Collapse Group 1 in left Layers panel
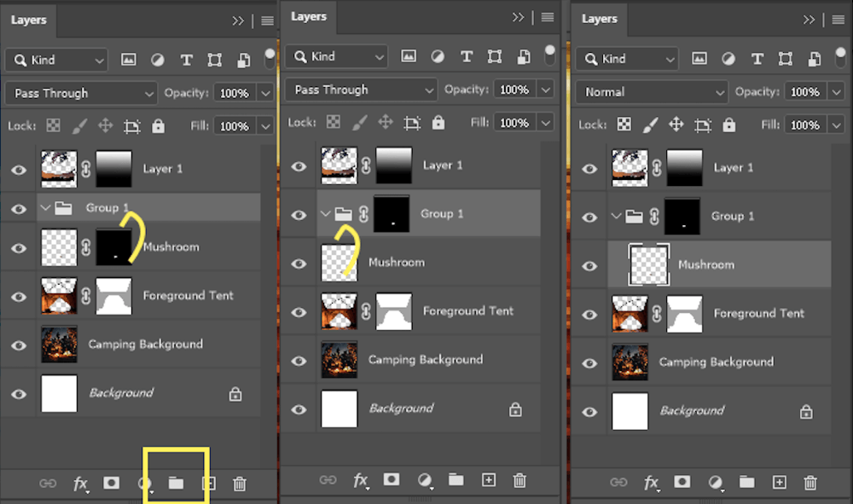Image resolution: width=853 pixels, height=504 pixels. [45, 208]
